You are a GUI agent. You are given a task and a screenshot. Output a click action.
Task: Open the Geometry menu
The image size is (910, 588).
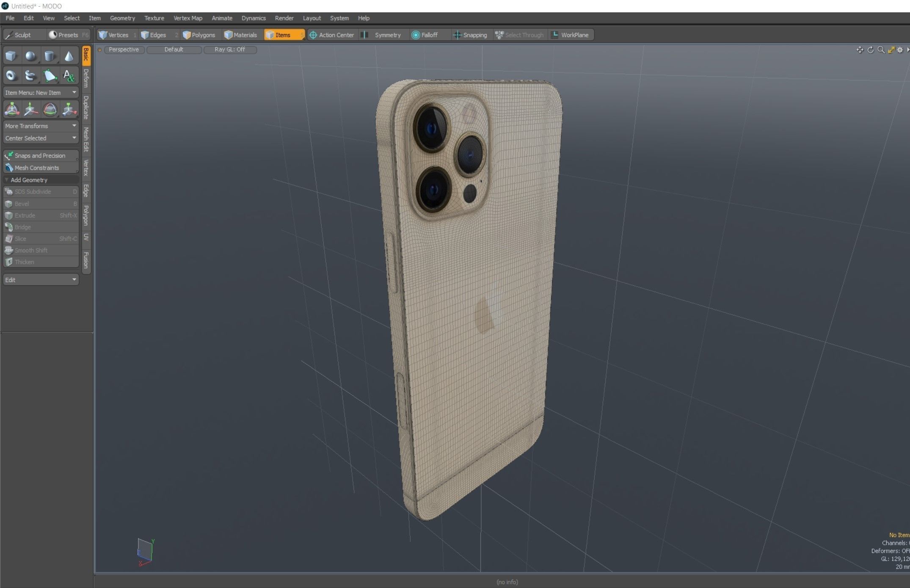click(122, 18)
